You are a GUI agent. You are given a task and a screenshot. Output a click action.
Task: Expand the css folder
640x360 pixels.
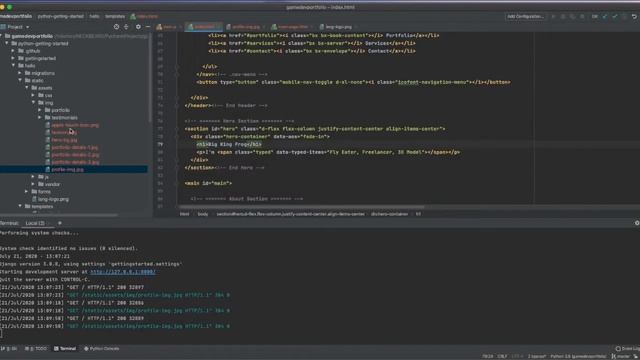click(x=33, y=95)
